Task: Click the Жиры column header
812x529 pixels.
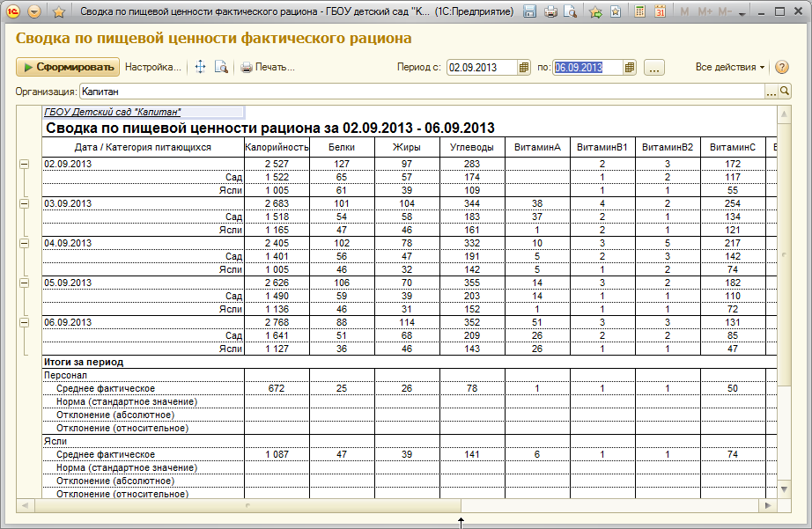Action: 407,147
